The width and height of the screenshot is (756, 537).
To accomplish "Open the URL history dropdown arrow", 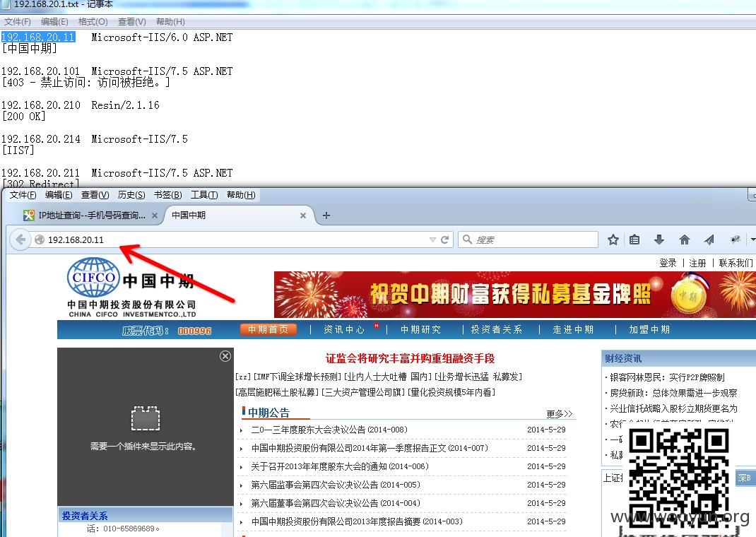I will [x=432, y=240].
